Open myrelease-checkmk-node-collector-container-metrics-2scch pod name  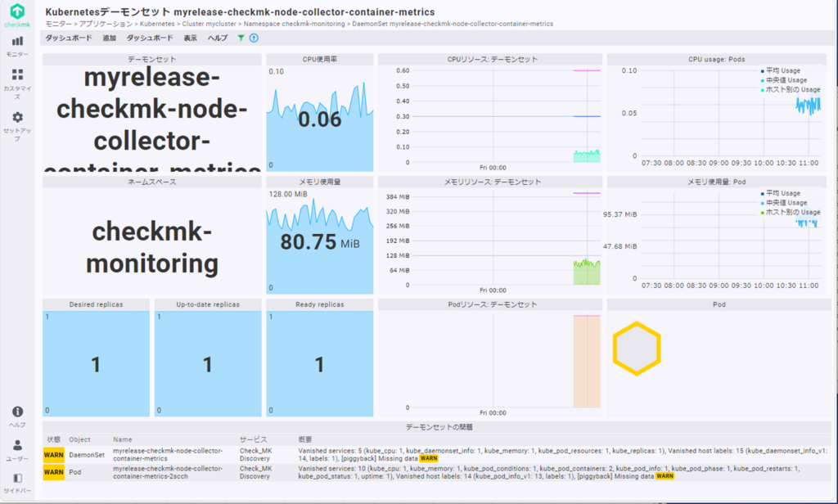tap(168, 472)
